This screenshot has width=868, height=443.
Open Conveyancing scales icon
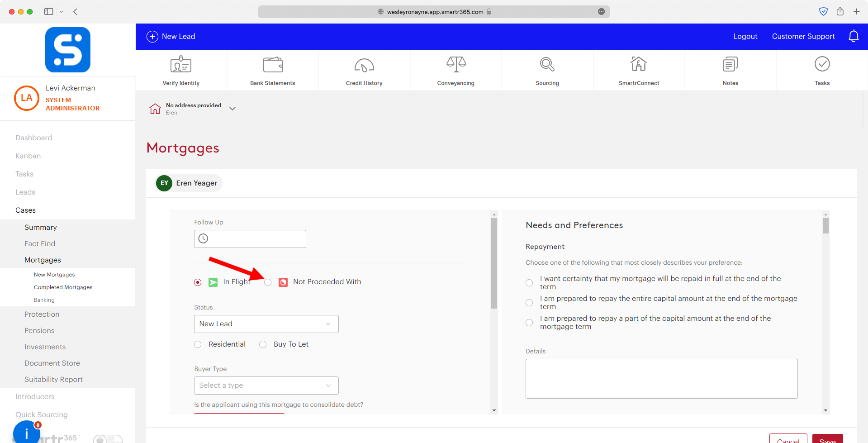[x=456, y=64]
